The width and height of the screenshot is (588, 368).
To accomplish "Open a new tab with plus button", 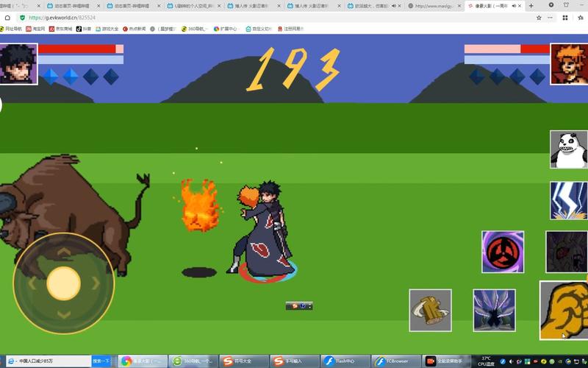I will 531,6.
